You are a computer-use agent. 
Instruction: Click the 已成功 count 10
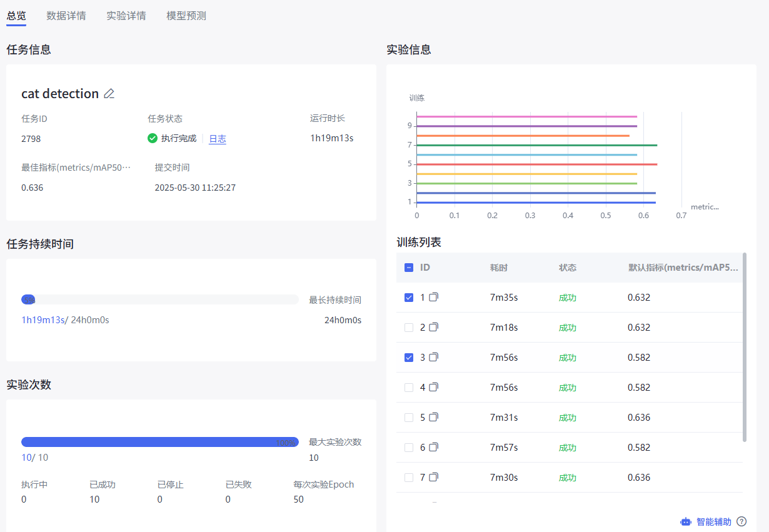point(94,499)
